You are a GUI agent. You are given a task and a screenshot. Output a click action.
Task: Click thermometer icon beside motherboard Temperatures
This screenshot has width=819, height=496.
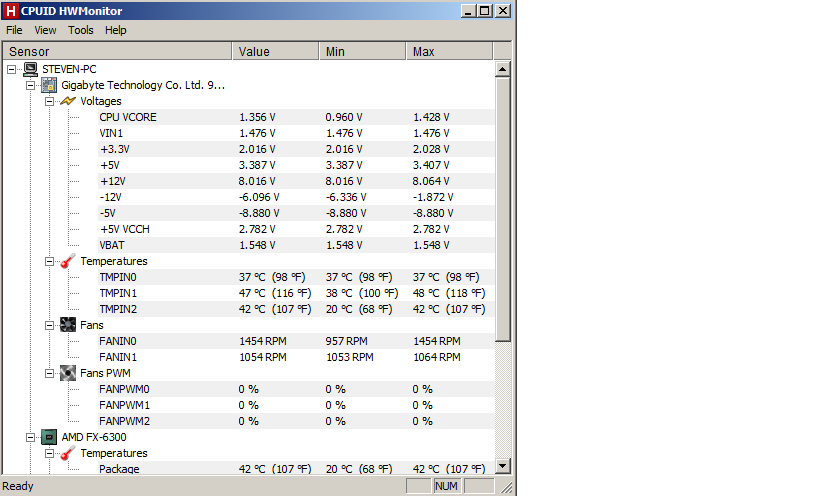(68, 261)
